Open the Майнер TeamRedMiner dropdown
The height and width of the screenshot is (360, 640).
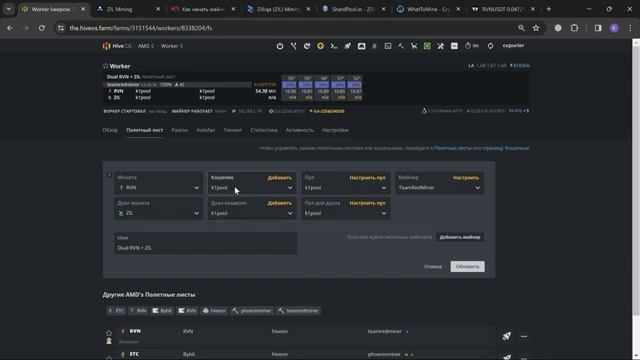(440, 183)
